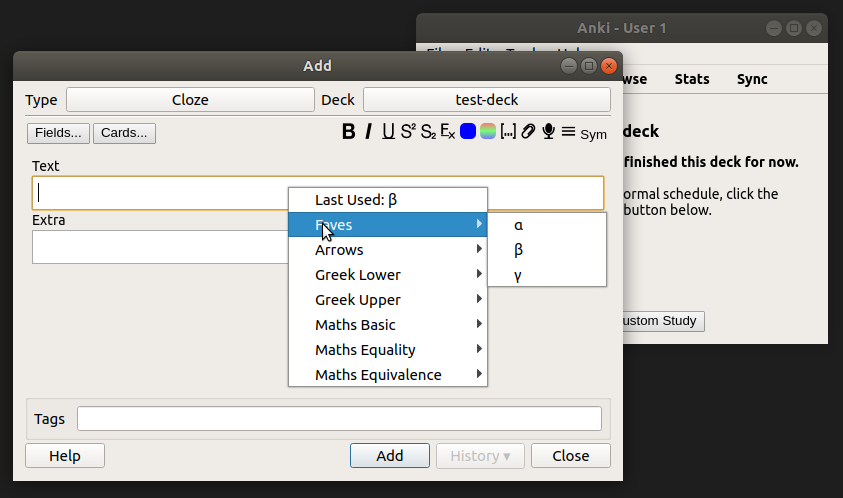
Task: Click the Help button
Action: point(65,456)
